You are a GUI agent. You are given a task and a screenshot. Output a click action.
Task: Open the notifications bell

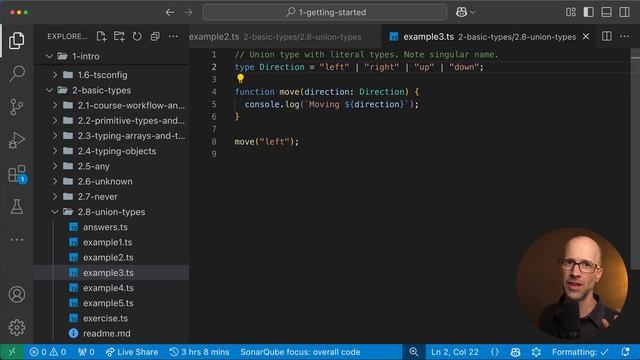coord(625,352)
